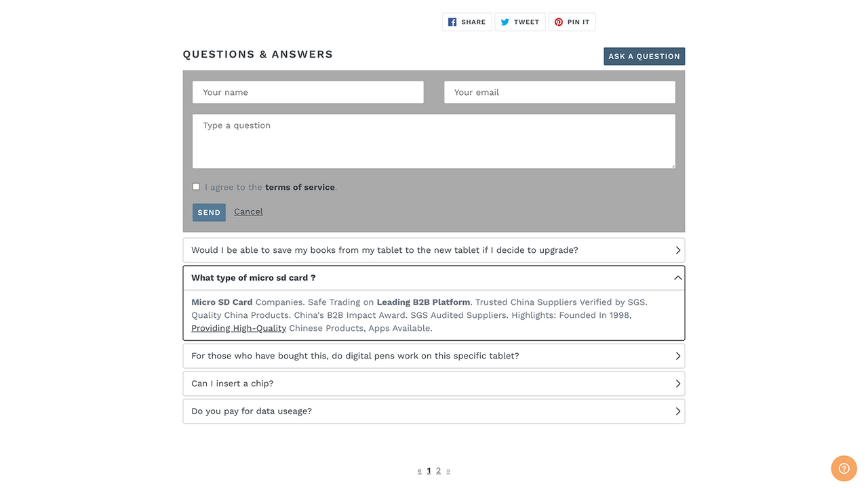Expand the 'Do you pay for data useage?' question
Viewport: 868px width, 488px height.
434,411
